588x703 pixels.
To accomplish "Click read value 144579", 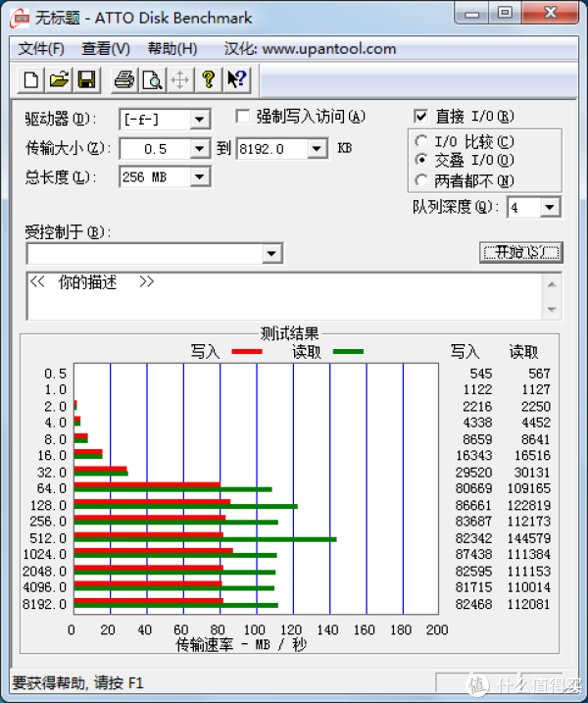I will pyautogui.click(x=529, y=538).
